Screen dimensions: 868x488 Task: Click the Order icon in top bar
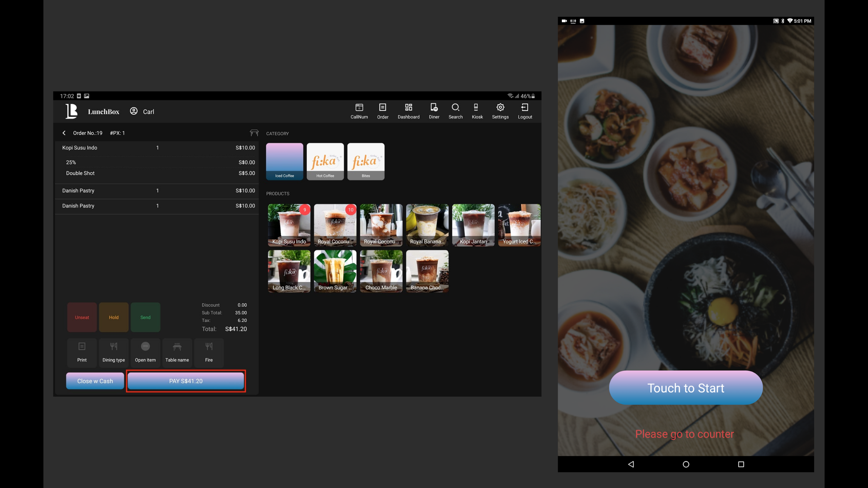click(x=382, y=111)
